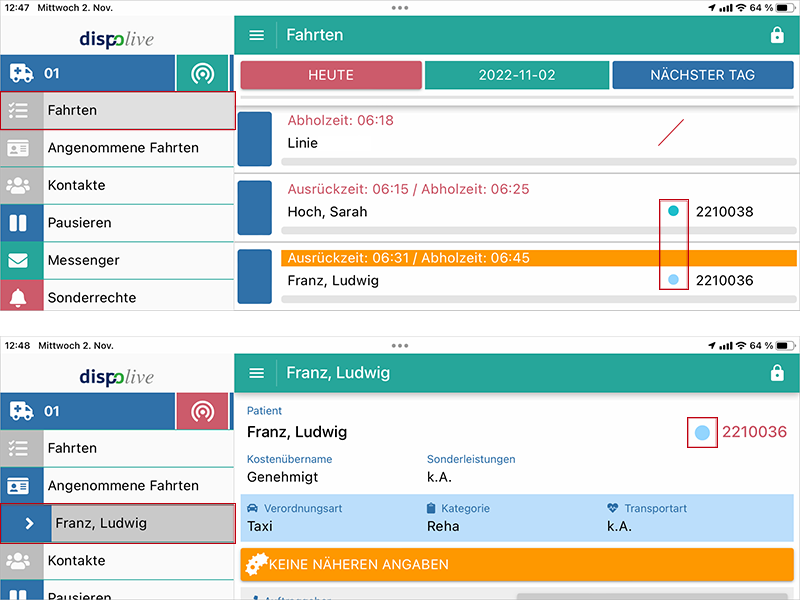Viewport: 800px width, 600px height.
Task: Expand chevron on Franz, Ludwig sidebar entry
Action: click(28, 523)
